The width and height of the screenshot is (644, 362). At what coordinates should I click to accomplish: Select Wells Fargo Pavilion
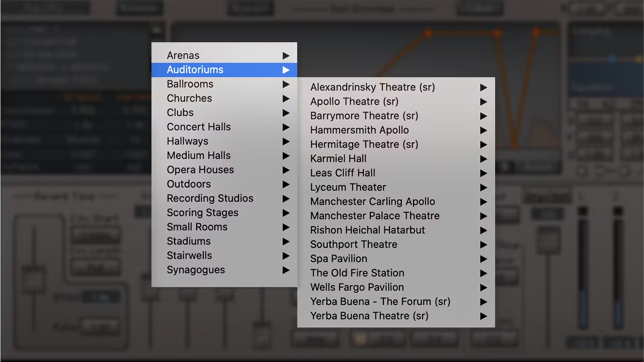pos(396,287)
